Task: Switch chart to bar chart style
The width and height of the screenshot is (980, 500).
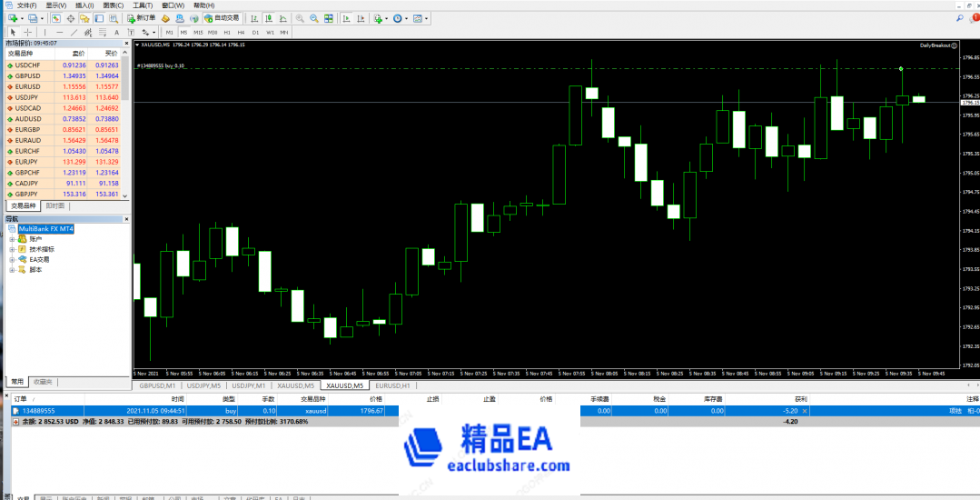Action: click(253, 18)
